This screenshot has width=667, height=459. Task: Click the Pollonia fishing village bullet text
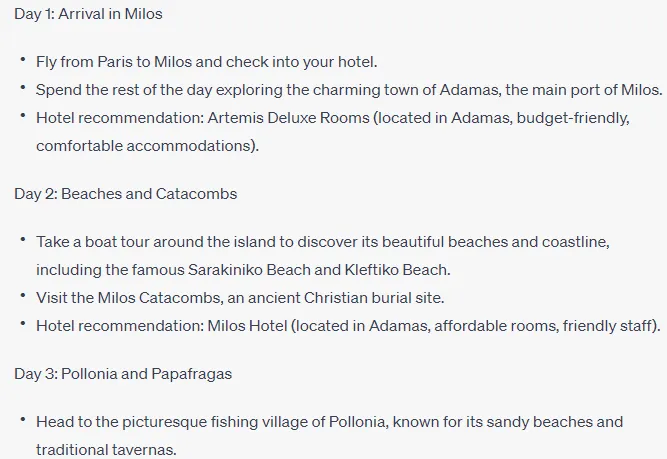tap(329, 422)
